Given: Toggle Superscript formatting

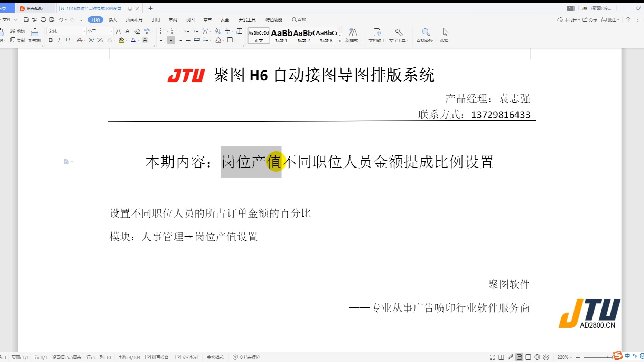Looking at the screenshot, I should pos(91,40).
